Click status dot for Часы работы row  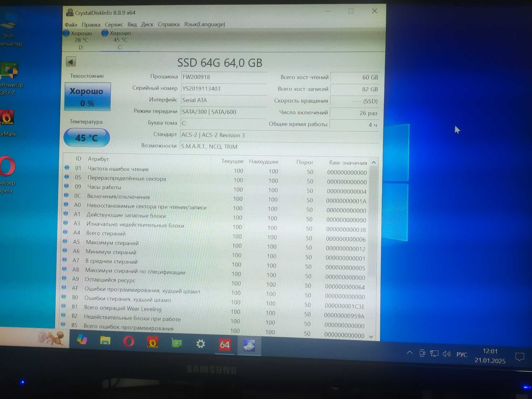[66, 186]
